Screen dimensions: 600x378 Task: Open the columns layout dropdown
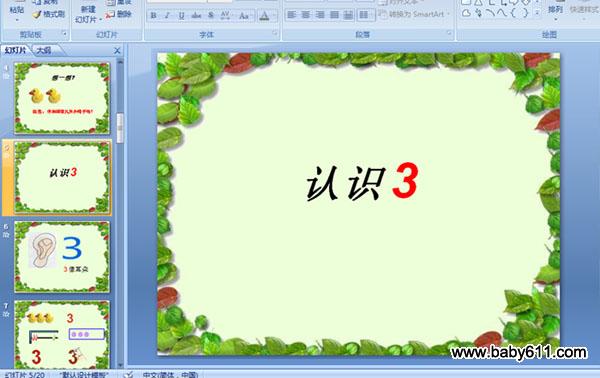pyautogui.click(x=365, y=15)
